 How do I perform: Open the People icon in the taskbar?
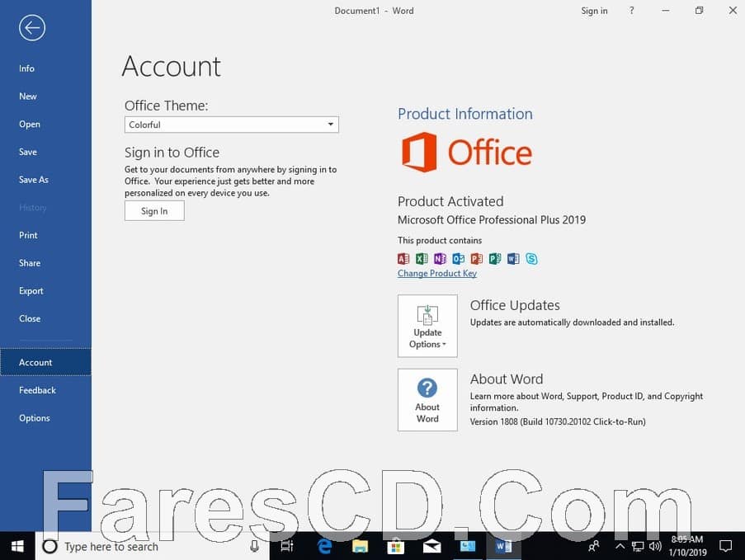click(594, 546)
